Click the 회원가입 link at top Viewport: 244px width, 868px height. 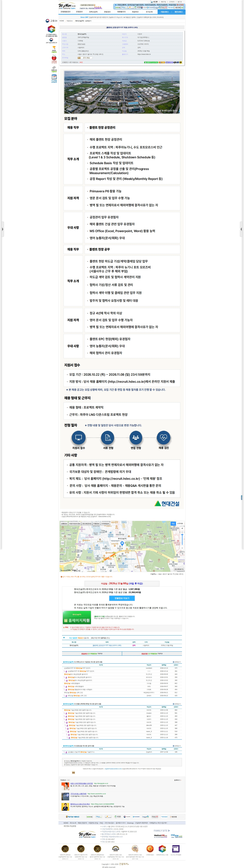tap(163, 2)
